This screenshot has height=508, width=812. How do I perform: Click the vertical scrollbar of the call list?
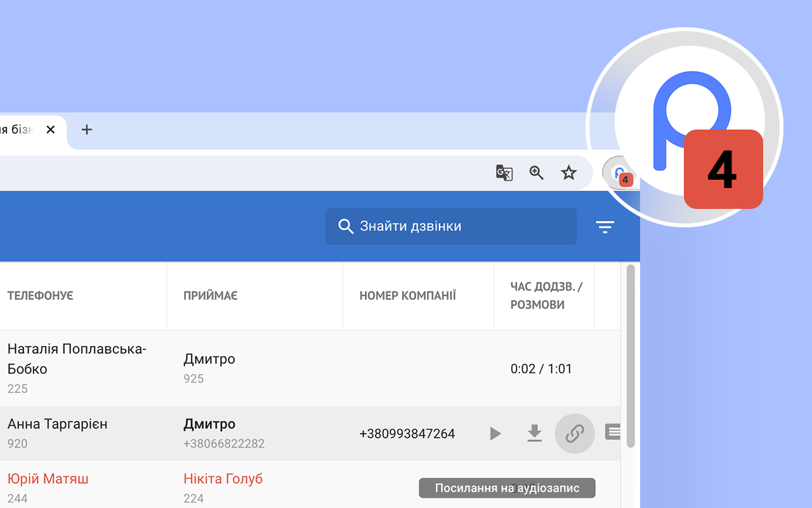[631, 356]
